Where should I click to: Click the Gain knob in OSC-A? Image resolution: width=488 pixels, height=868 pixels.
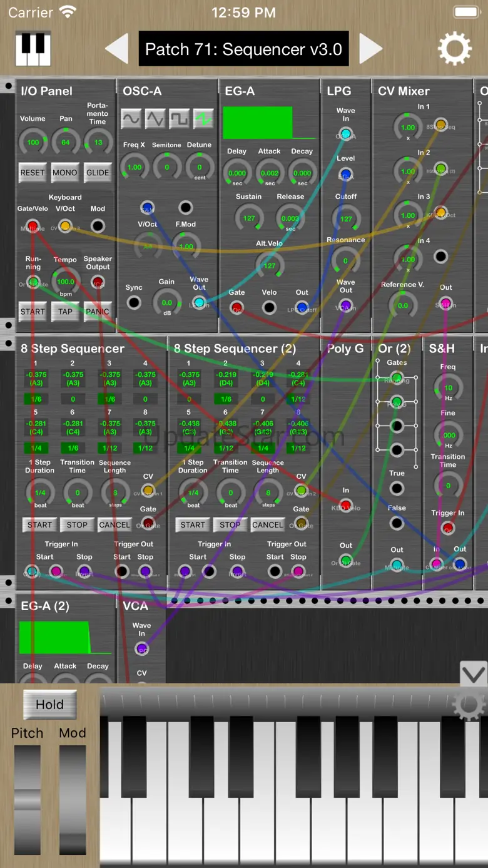(167, 302)
